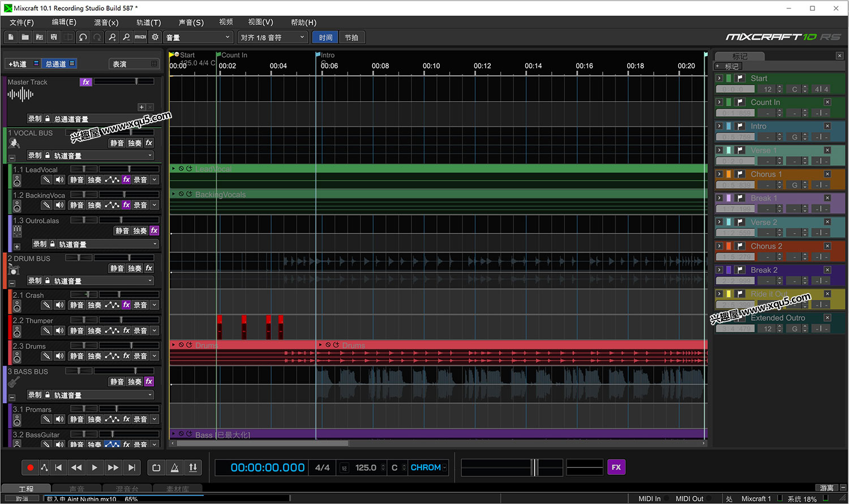
Task: Toggle the Master Track automation lock
Action: pos(48,119)
